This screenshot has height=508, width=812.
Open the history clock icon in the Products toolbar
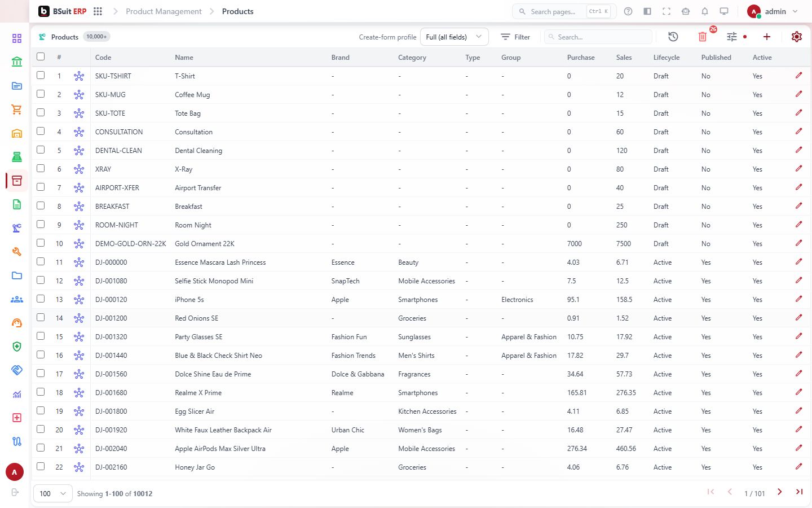673,37
